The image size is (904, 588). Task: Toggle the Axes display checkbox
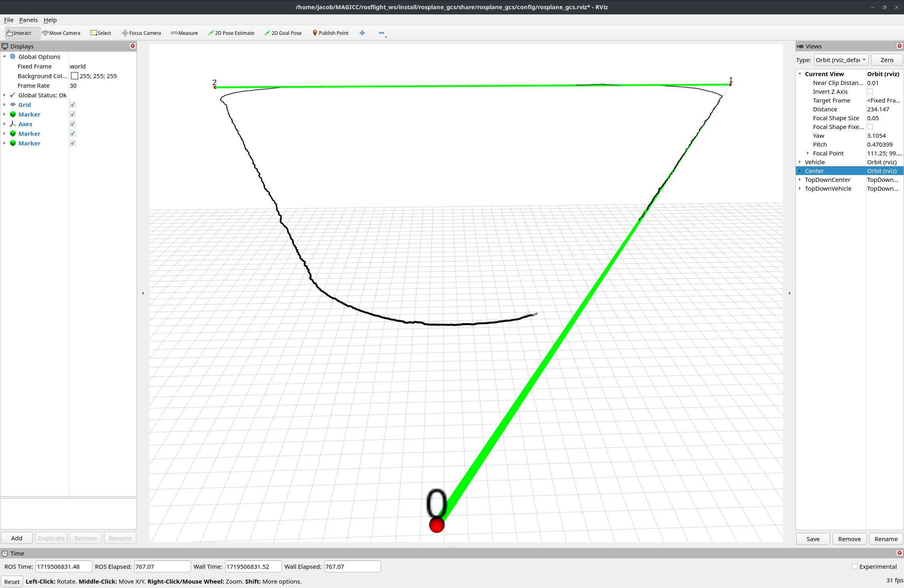click(73, 124)
